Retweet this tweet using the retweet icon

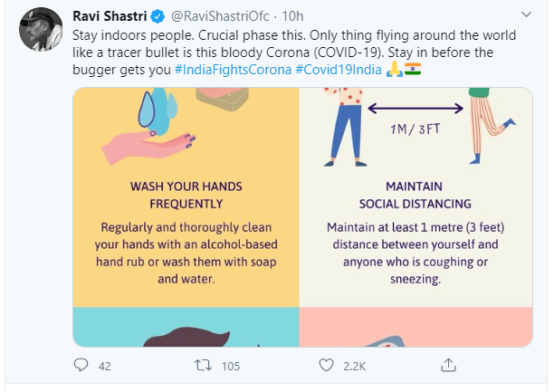pos(203,365)
